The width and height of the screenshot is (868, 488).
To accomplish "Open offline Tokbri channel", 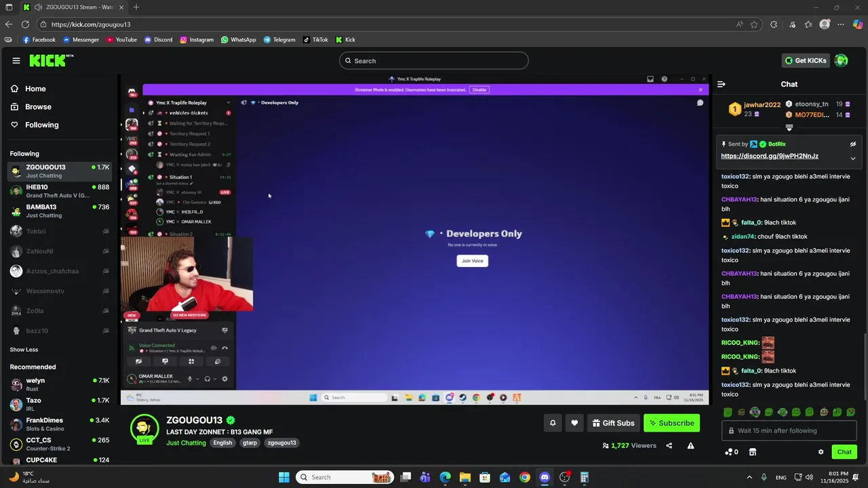I will coord(60,231).
